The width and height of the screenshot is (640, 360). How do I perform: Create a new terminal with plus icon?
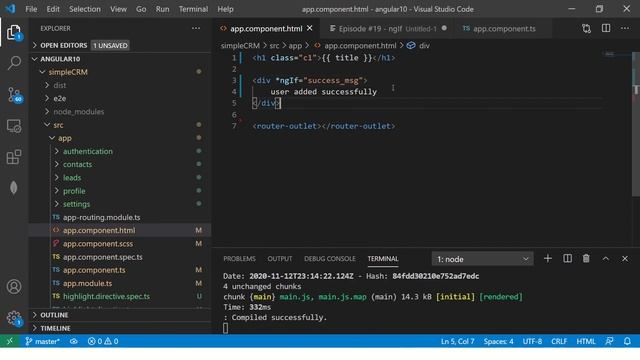pos(548,259)
